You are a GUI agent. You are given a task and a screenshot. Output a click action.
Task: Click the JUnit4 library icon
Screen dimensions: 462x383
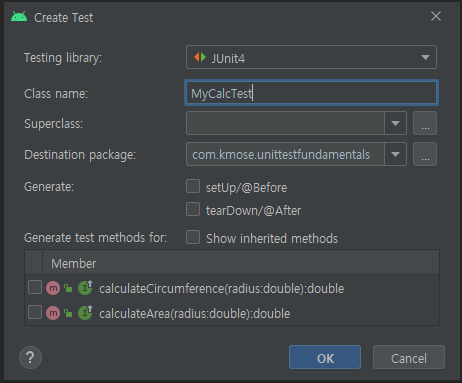(x=200, y=57)
